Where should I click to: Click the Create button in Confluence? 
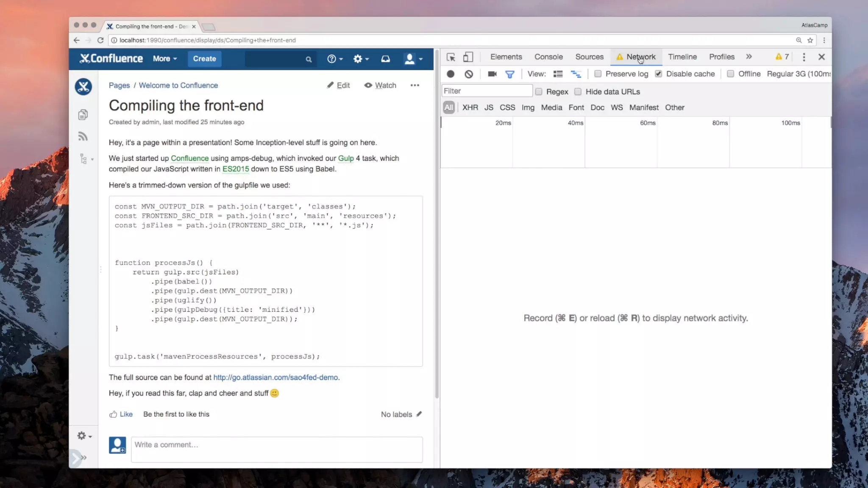tap(204, 59)
